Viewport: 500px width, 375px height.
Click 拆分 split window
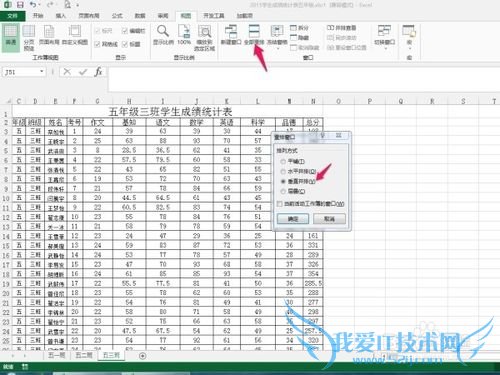[299, 28]
